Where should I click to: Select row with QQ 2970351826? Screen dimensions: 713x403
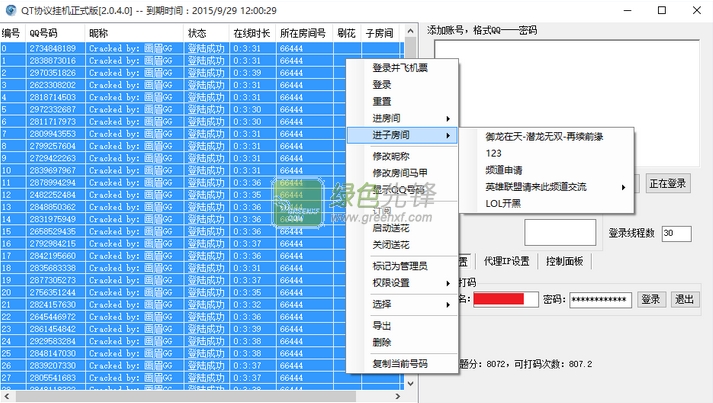[x=201, y=73]
